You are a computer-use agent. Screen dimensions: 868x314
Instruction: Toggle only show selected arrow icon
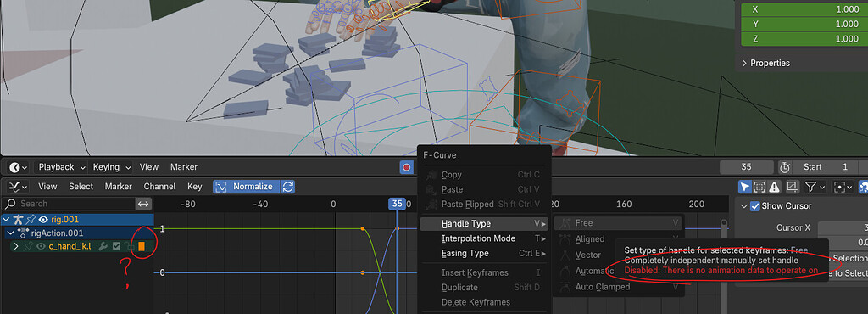point(745,187)
